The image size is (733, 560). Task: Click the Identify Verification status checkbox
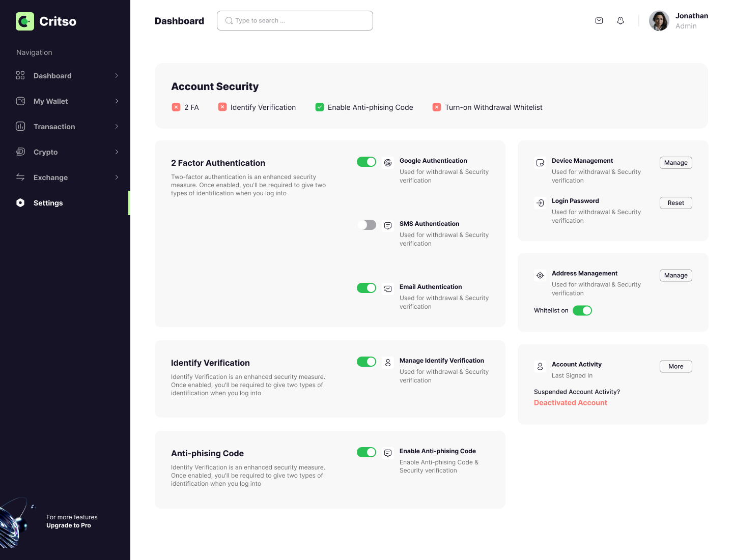pos(222,107)
